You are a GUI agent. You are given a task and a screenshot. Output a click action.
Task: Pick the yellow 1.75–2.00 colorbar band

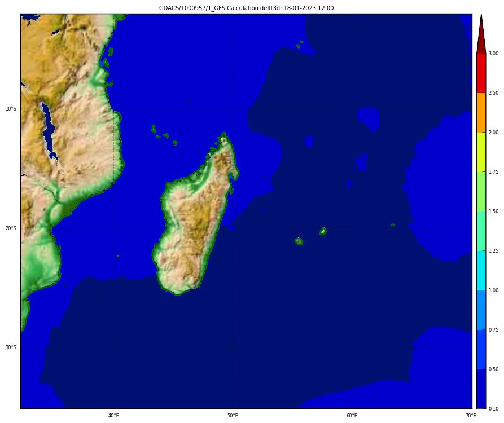click(481, 152)
